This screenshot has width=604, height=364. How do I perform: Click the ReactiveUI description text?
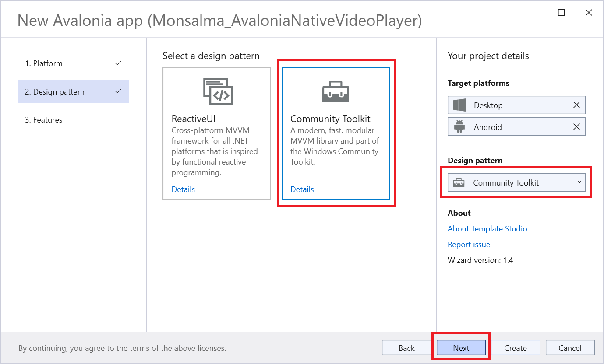point(215,151)
